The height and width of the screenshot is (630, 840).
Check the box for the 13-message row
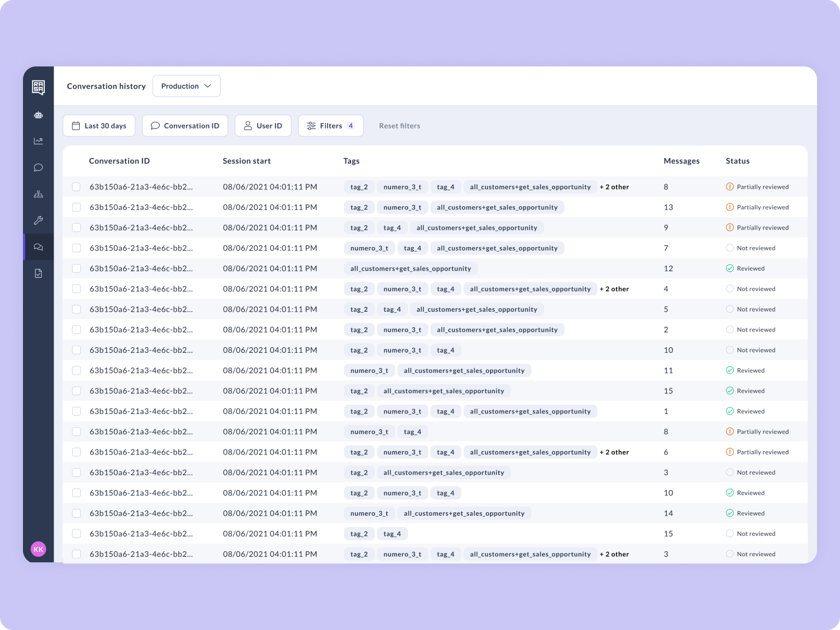(77, 207)
